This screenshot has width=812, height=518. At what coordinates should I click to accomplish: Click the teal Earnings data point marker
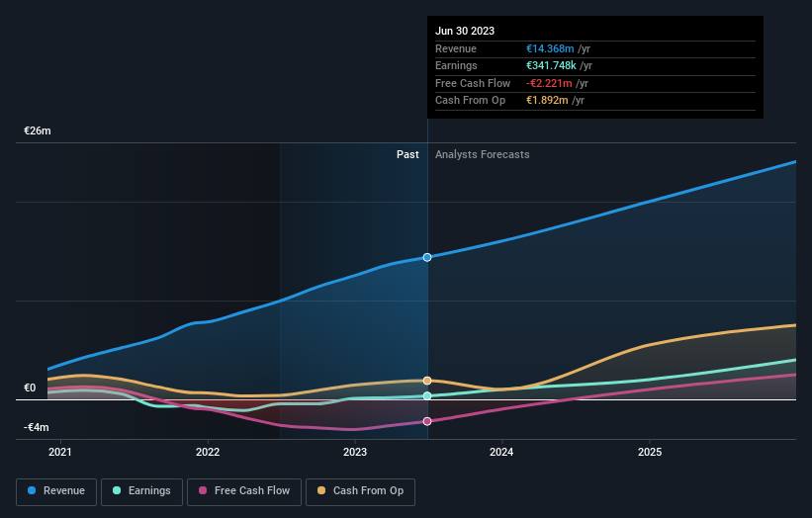(x=427, y=395)
